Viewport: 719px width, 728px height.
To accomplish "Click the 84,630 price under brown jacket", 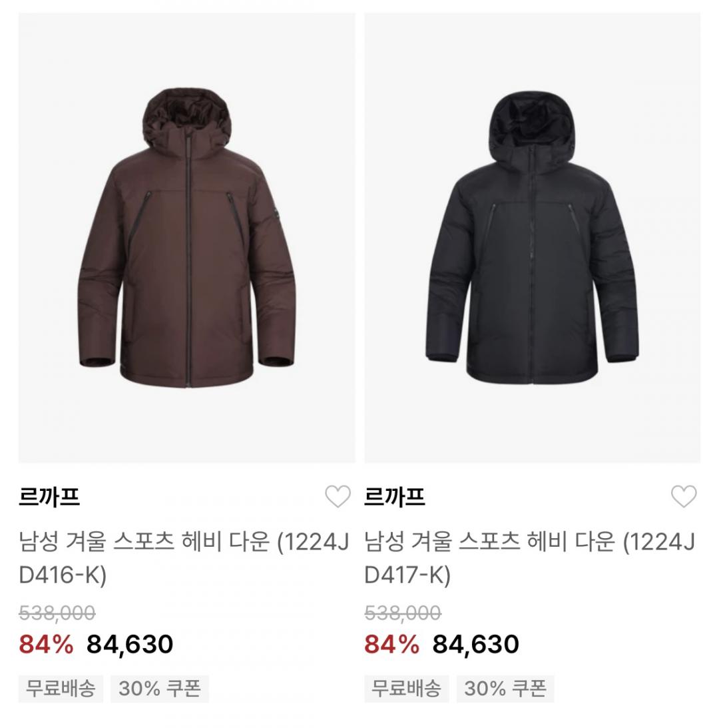I will pos(130,645).
